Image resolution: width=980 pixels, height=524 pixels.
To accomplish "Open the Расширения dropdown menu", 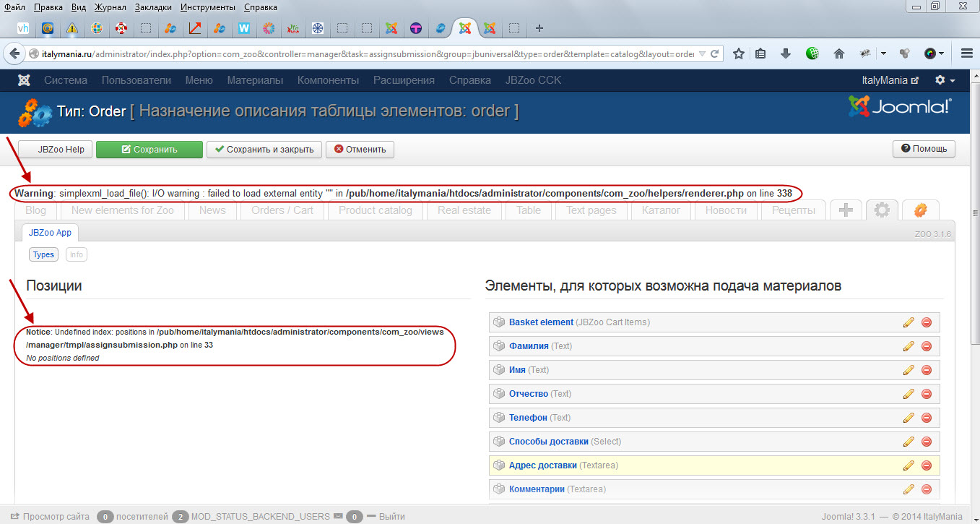I will pos(404,80).
